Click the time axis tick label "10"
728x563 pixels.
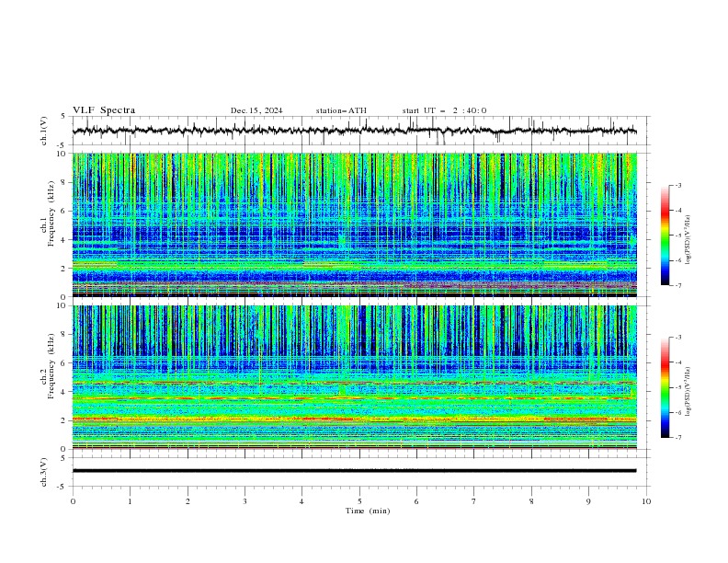(646, 501)
